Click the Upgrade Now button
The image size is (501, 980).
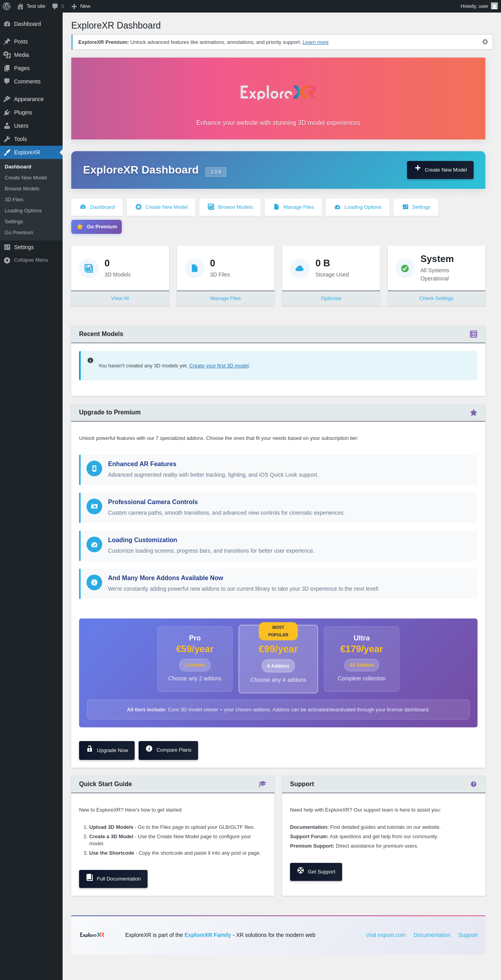[107, 750]
